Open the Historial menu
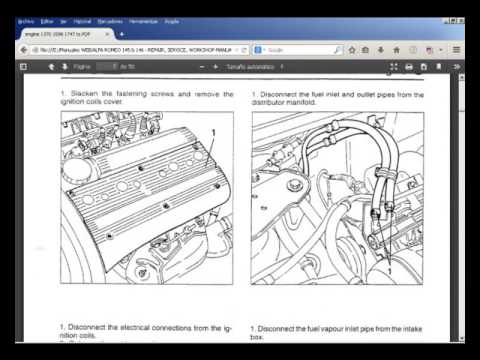Image resolution: width=480 pixels, height=360 pixels. coord(82,22)
